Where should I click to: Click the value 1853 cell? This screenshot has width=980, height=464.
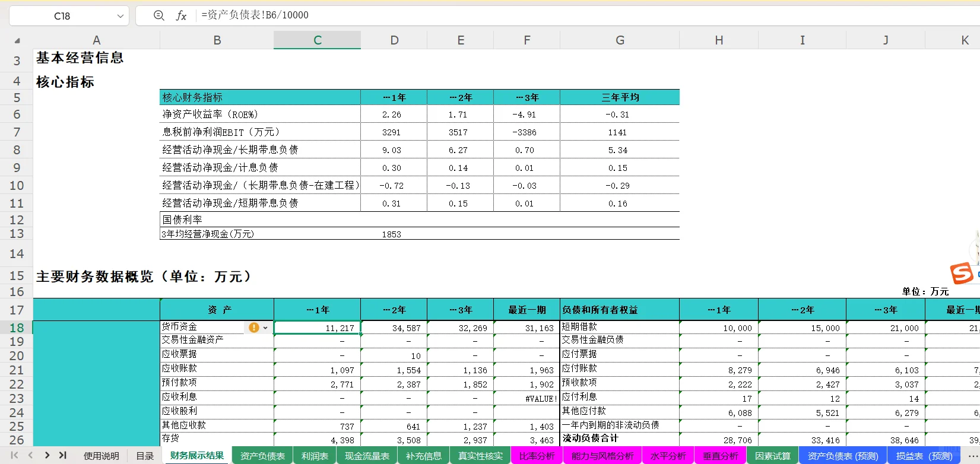(x=394, y=234)
